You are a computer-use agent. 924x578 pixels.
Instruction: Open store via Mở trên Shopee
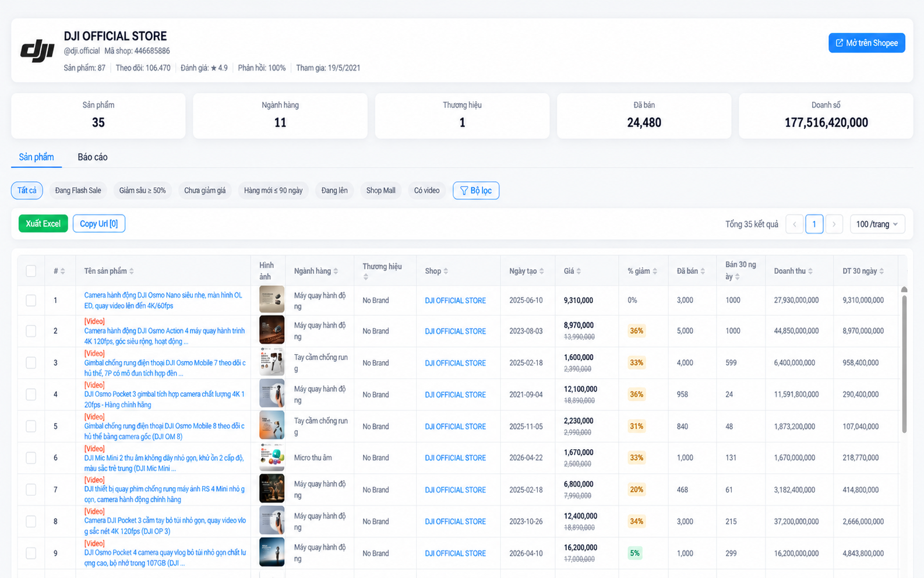click(x=866, y=43)
